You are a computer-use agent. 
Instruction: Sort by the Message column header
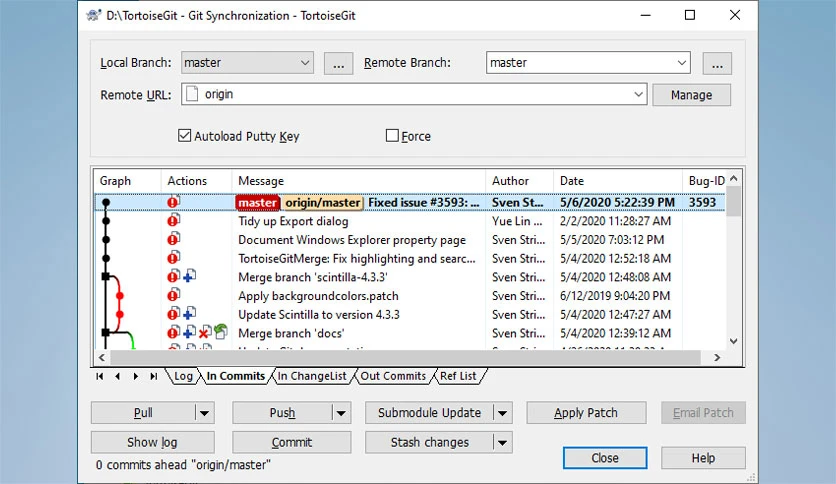click(358, 181)
